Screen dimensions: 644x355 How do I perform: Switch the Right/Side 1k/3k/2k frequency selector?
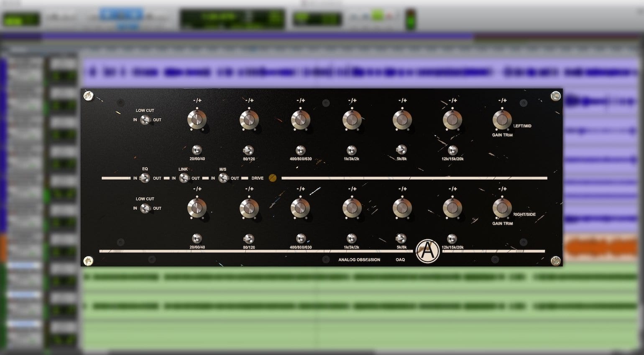coord(352,238)
